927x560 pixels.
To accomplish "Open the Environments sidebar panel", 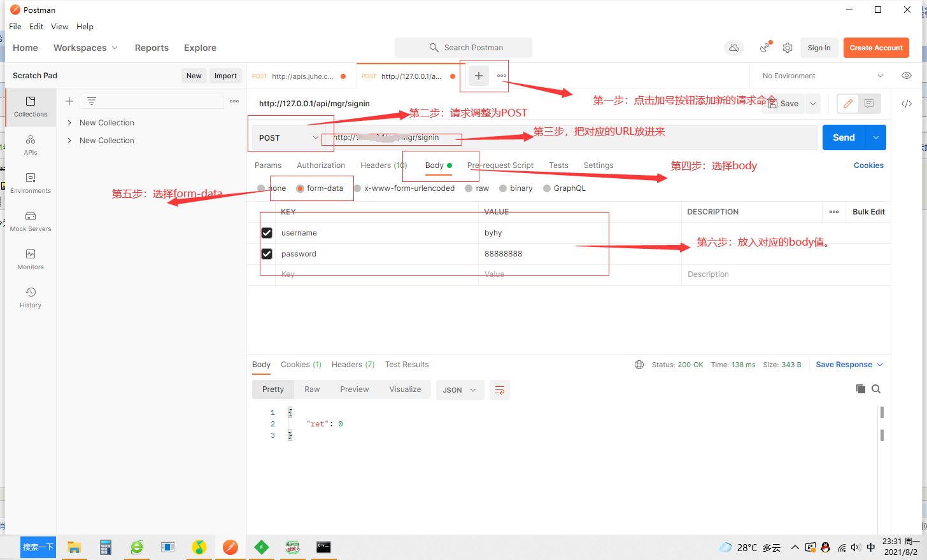I will pyautogui.click(x=31, y=183).
